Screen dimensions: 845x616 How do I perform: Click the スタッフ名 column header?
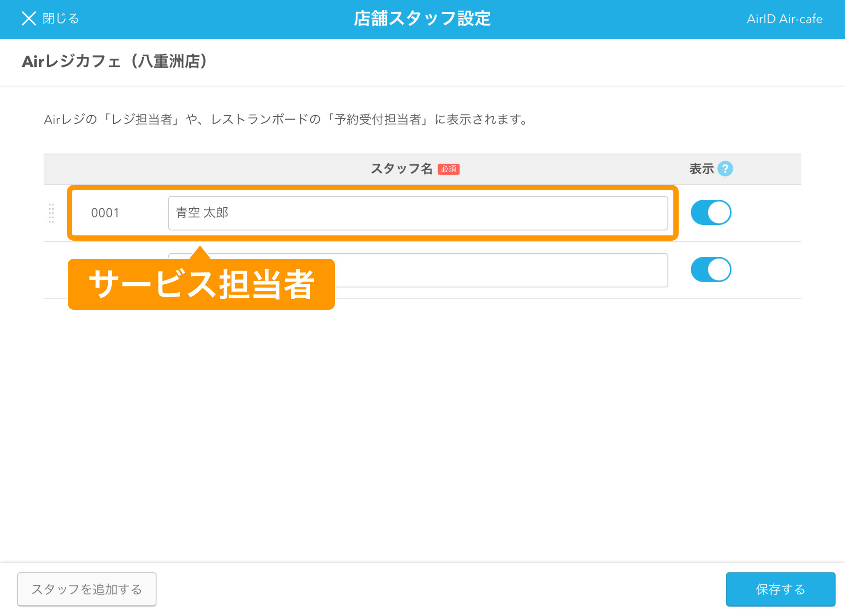point(401,169)
